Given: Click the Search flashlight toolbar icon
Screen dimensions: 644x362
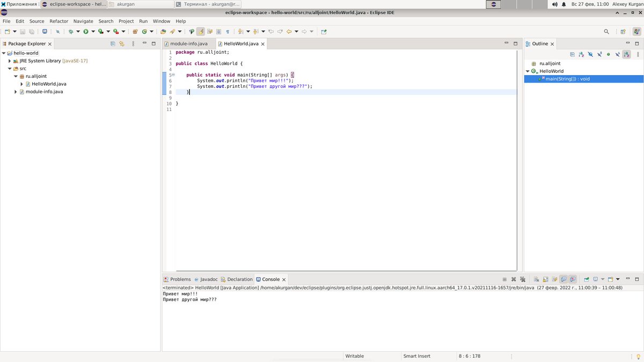Looking at the screenshot, I should [x=172, y=32].
